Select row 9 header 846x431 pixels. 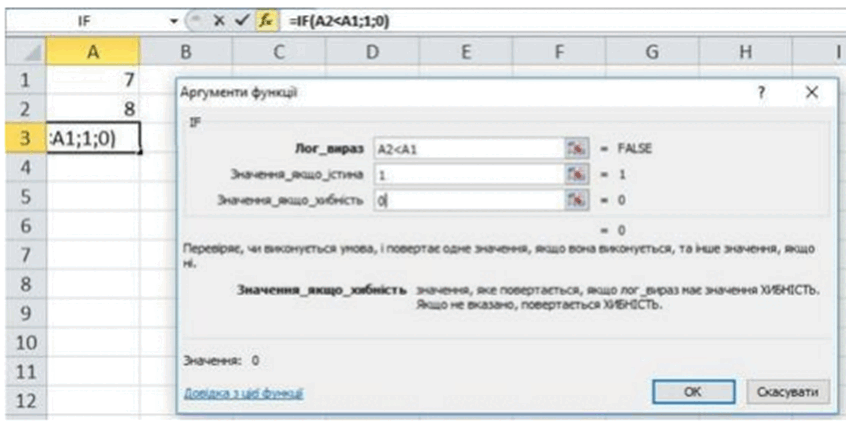coord(25,313)
